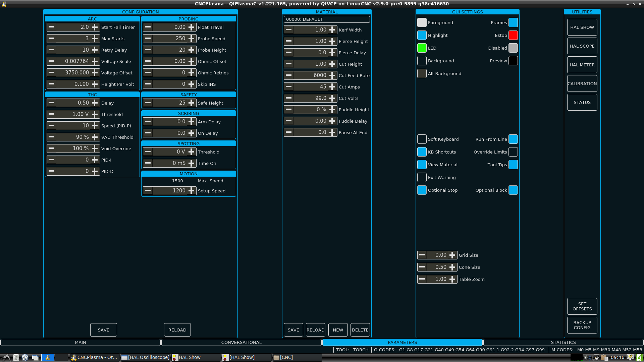Decrease THC Threshold with minus icon
Image resolution: width=644 pixels, height=362 pixels.
coord(51,114)
